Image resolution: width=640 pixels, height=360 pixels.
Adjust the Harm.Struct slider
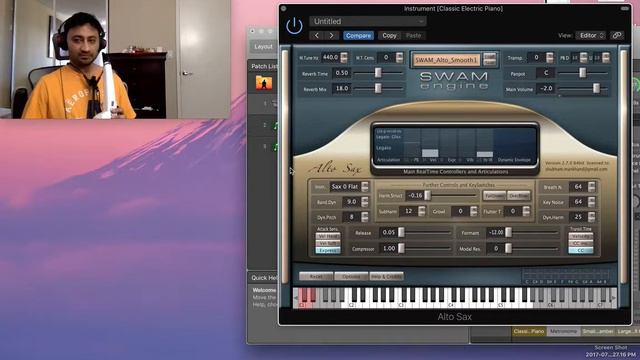pos(451,196)
